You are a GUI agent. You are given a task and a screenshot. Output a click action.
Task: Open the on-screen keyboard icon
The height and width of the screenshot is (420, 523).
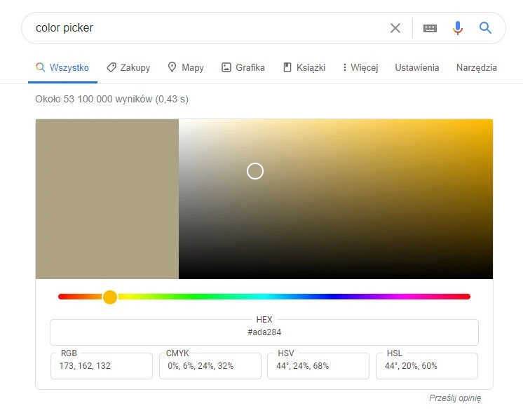point(430,28)
